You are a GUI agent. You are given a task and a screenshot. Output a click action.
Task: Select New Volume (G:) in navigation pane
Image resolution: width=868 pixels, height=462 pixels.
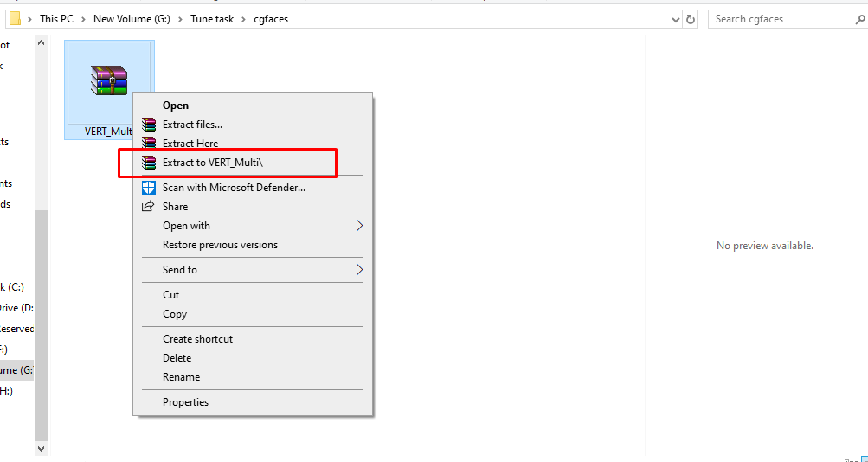[16, 369]
